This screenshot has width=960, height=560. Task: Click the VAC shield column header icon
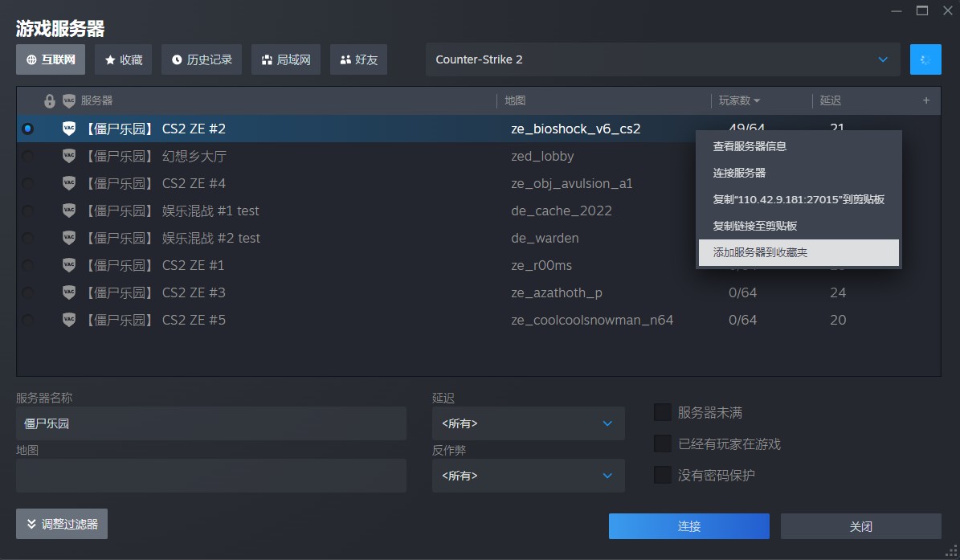point(69,101)
